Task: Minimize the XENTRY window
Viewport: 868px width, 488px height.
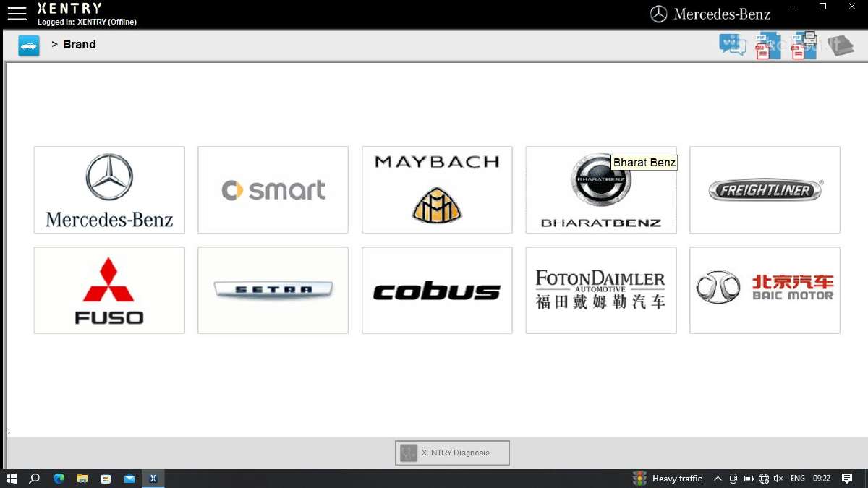Action: [793, 7]
